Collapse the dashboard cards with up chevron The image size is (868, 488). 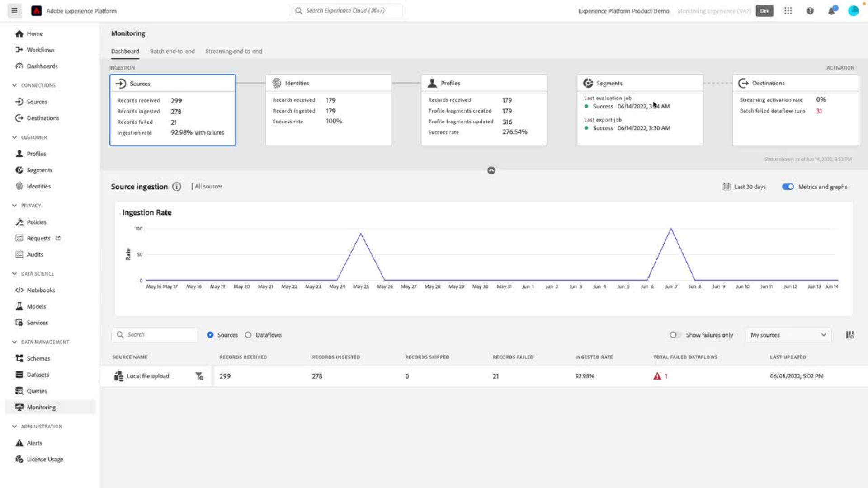pos(491,170)
